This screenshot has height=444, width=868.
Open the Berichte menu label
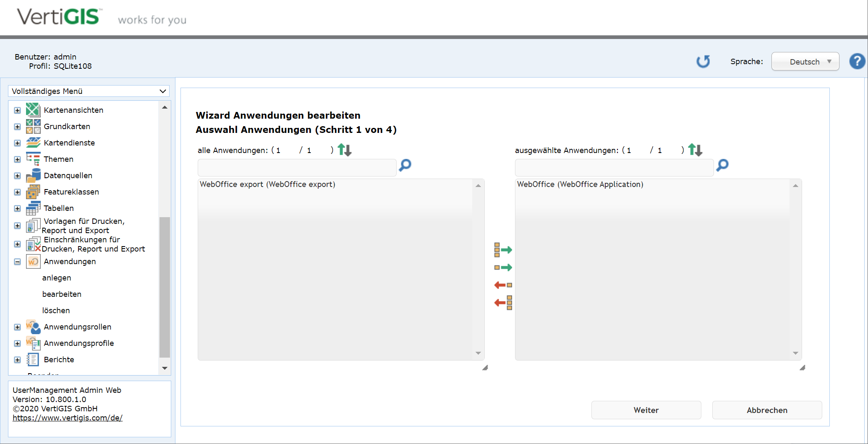(x=59, y=359)
